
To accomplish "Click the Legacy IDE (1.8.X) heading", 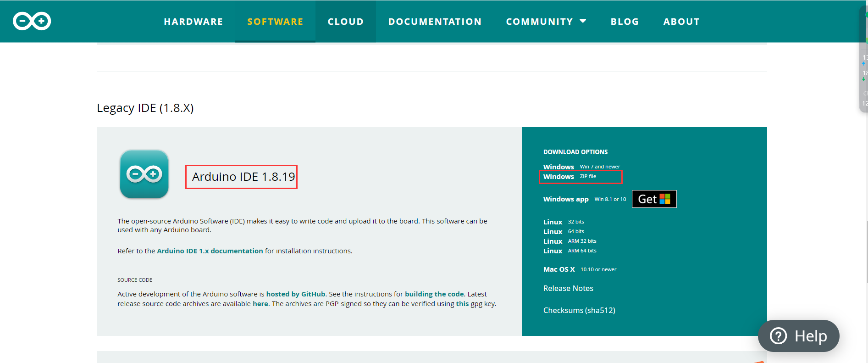I will coord(145,108).
